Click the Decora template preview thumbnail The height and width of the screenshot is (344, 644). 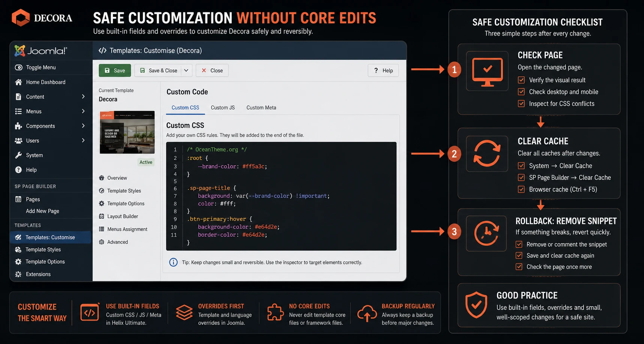tap(127, 132)
